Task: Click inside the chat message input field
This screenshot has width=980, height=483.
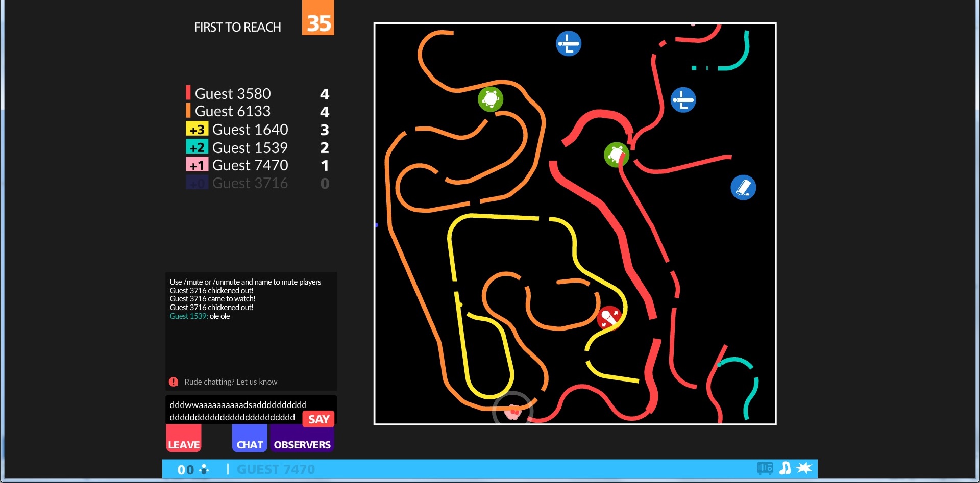Action: pos(235,411)
